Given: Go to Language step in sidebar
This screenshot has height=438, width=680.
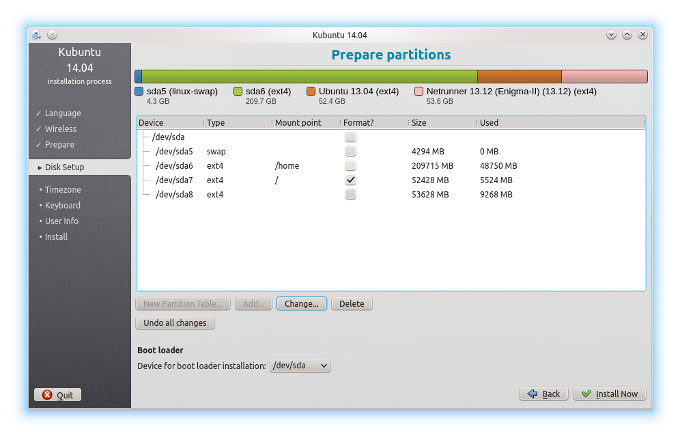Looking at the screenshot, I should click(63, 113).
